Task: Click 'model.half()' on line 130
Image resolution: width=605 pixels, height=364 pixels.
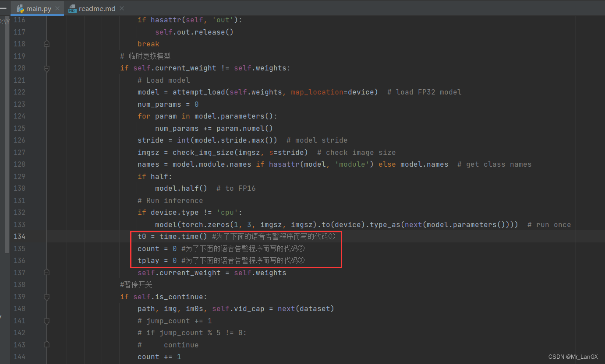Action: pos(181,188)
